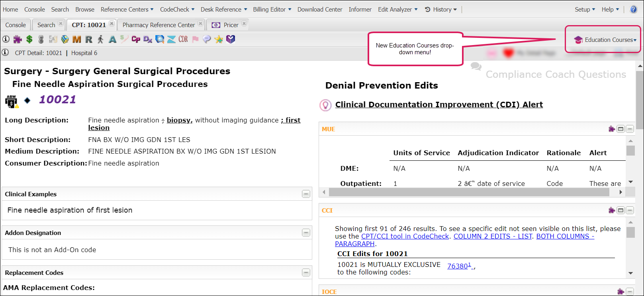Click the walking person toolbar icon
This screenshot has height=296, width=644.
(x=100, y=39)
